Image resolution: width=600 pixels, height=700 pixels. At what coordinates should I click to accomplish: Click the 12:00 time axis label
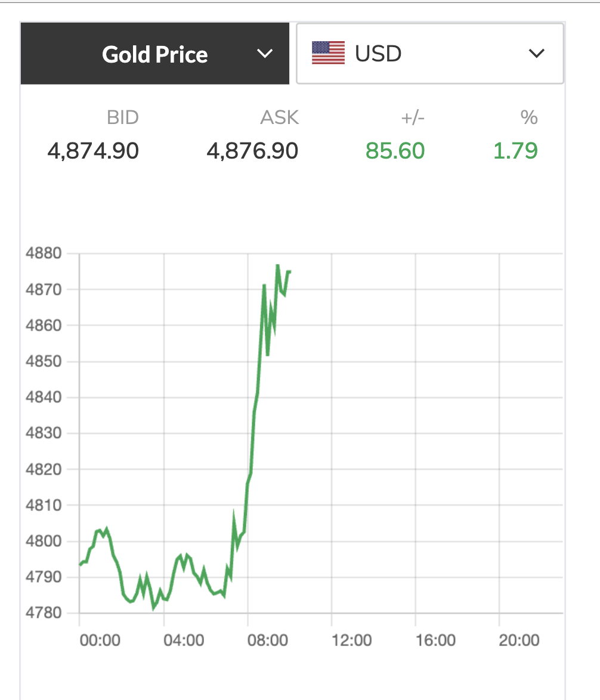[351, 640]
